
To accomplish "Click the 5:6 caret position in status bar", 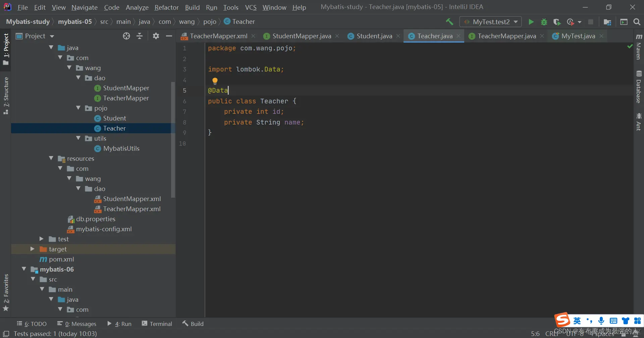I will click(x=535, y=334).
